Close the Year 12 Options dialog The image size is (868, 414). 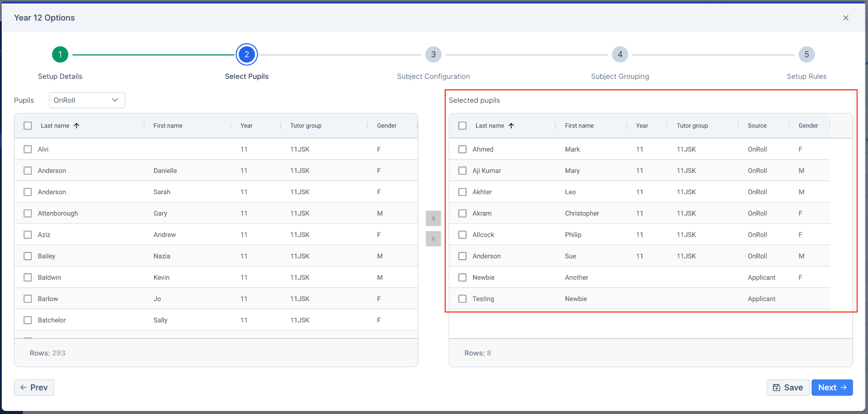845,18
